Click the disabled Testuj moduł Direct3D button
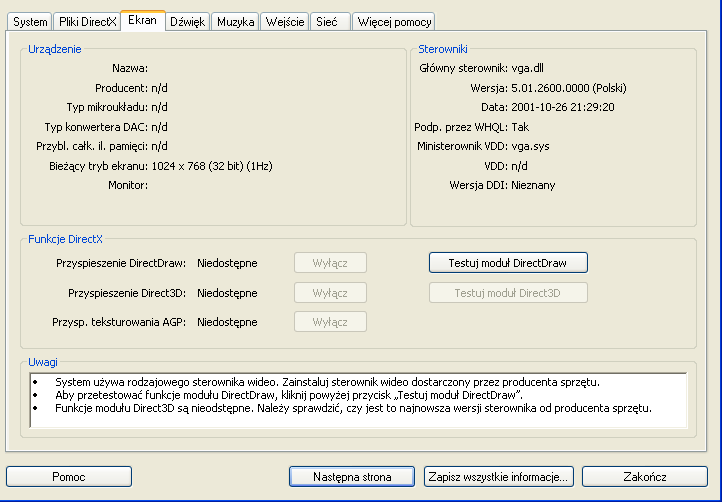 tap(508, 293)
